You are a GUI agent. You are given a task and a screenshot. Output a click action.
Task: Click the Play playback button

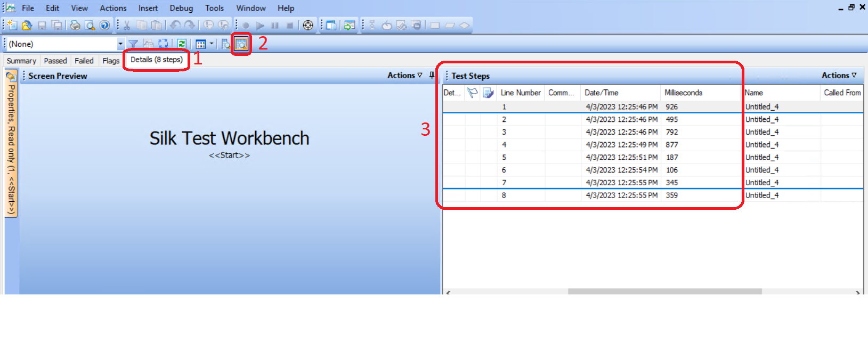[x=260, y=26]
